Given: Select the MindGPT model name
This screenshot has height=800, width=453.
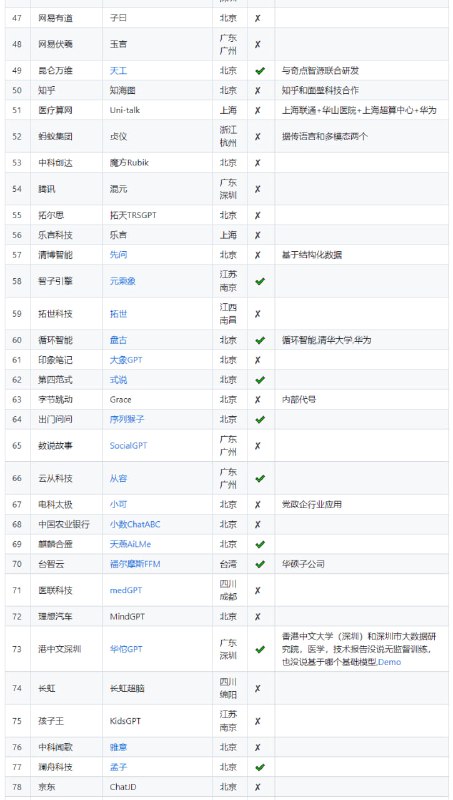Looking at the screenshot, I should click(x=128, y=616).
